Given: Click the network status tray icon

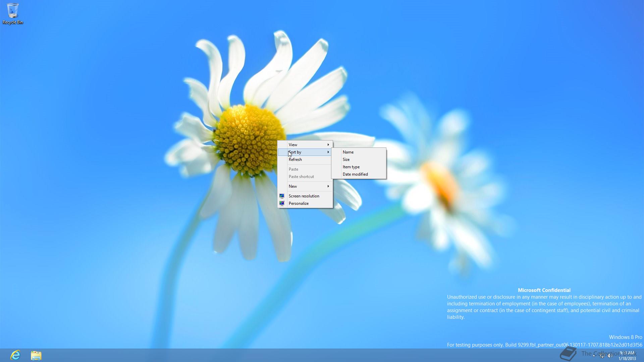Looking at the screenshot, I should (602, 356).
